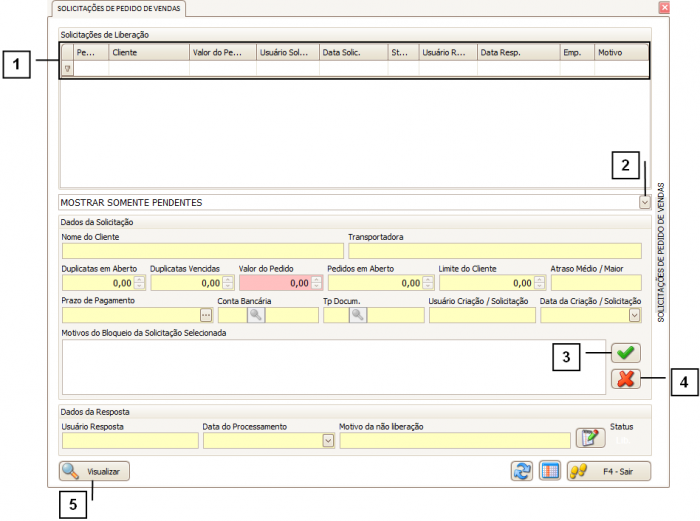Open Data da Criação / Solicitação dropdown
The height and width of the screenshot is (521, 700).
pos(634,315)
